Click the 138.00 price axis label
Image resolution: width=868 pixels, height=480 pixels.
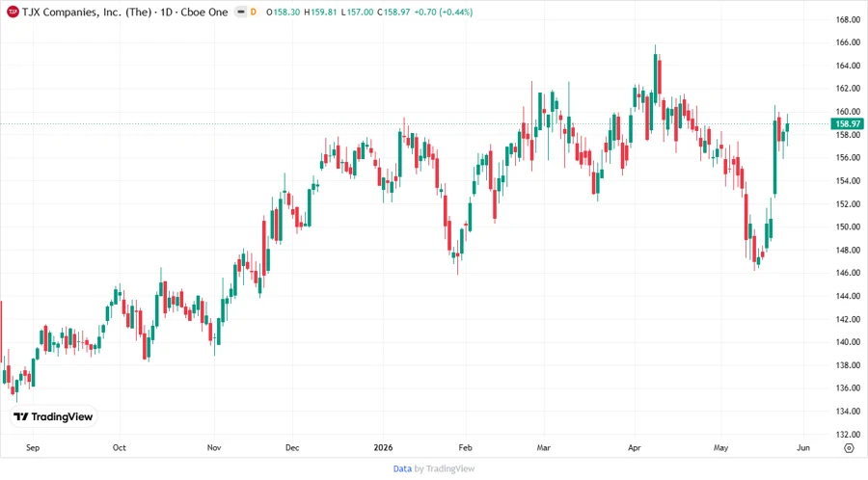point(848,365)
